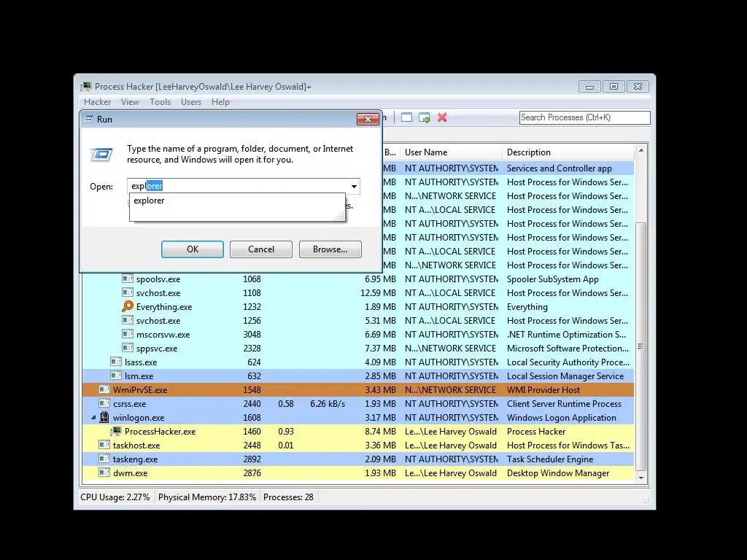Click Microsoft Software Protection description
This screenshot has width=747, height=560.
568,349
